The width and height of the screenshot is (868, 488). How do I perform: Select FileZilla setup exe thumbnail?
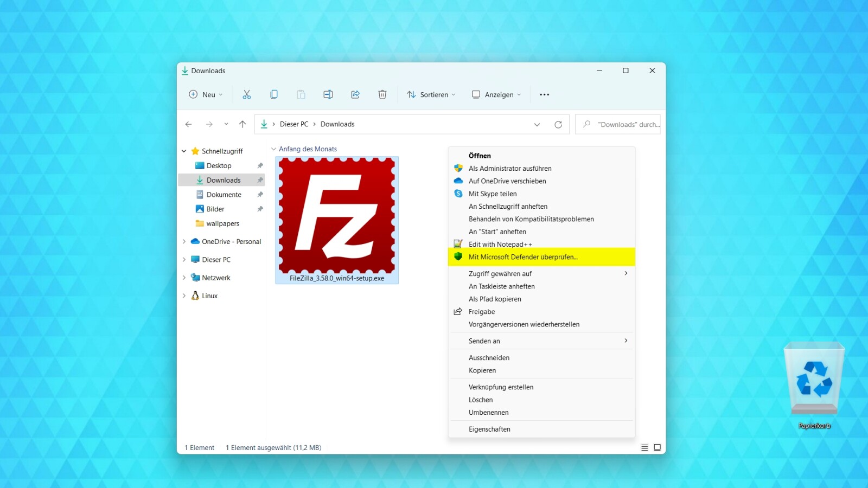point(337,220)
